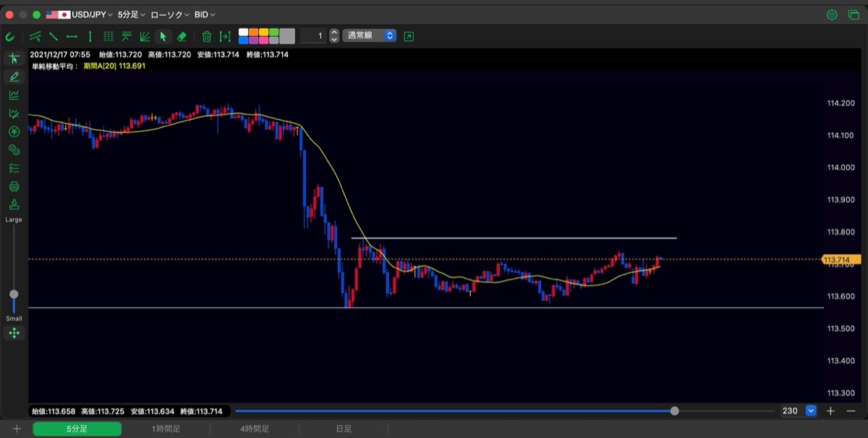The height and width of the screenshot is (438, 868).
Task: Select the fan lines tool
Action: coord(145,36)
